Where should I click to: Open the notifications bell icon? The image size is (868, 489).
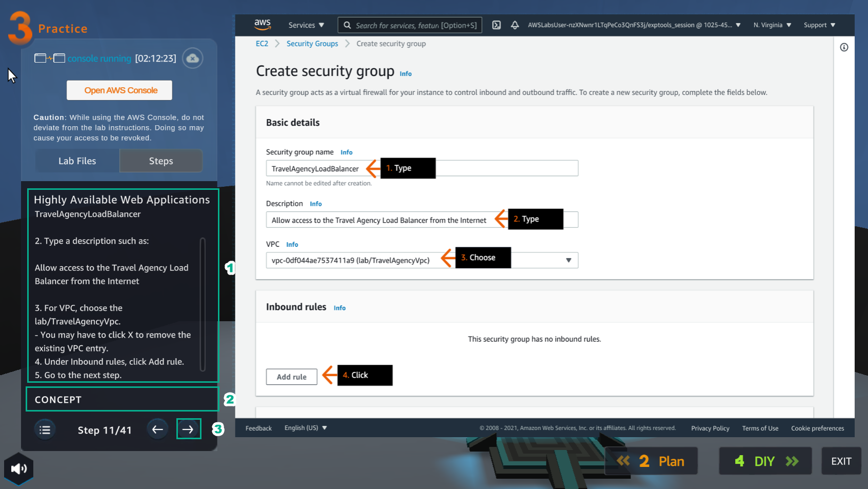pyautogui.click(x=515, y=25)
